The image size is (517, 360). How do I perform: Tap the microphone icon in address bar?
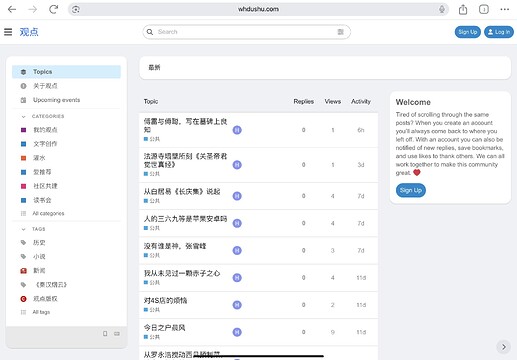pyautogui.click(x=442, y=9)
